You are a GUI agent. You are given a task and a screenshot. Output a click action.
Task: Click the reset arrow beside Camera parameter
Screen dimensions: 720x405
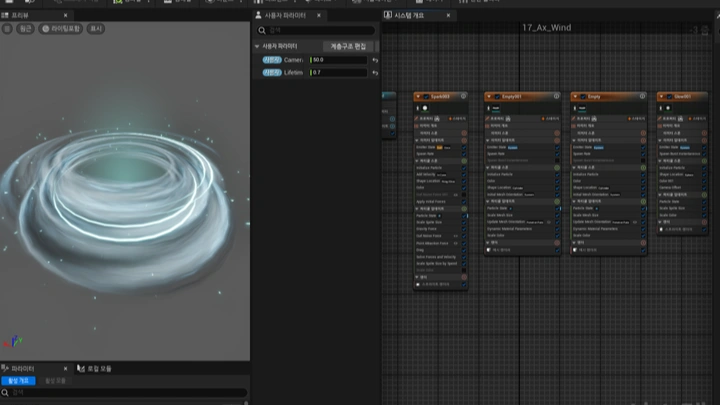pyautogui.click(x=375, y=60)
